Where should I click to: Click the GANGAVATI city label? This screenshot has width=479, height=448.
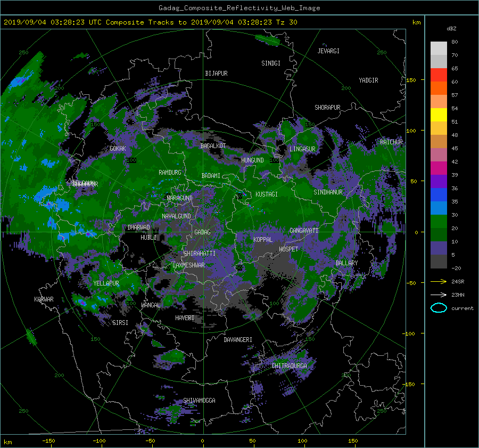[304, 231]
